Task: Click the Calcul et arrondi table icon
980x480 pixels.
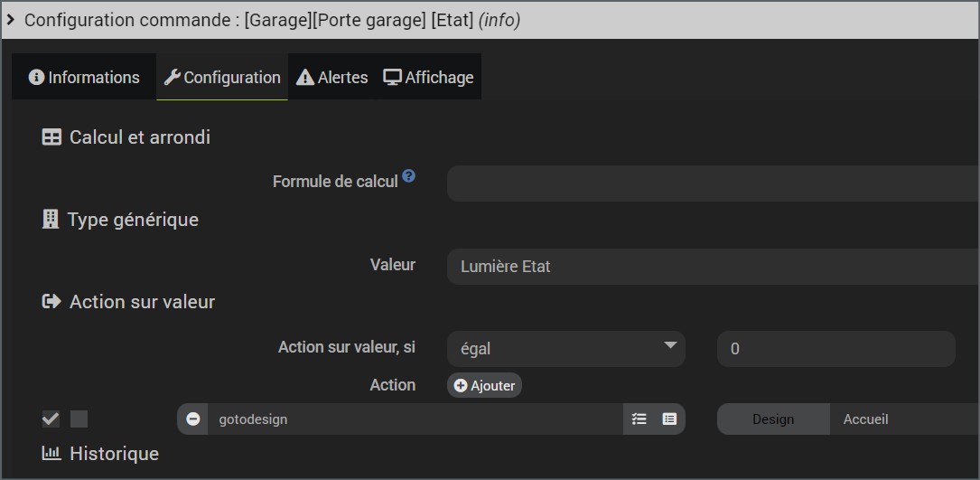Action: [x=51, y=137]
